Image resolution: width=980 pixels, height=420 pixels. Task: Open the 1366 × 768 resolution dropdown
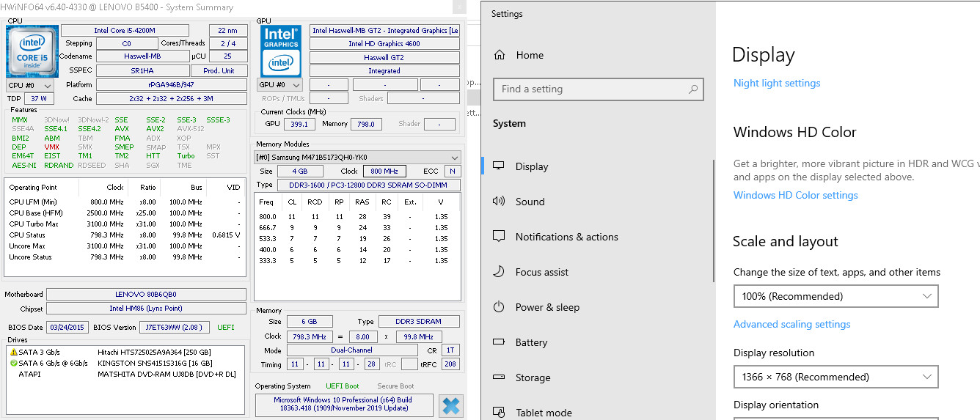point(835,377)
